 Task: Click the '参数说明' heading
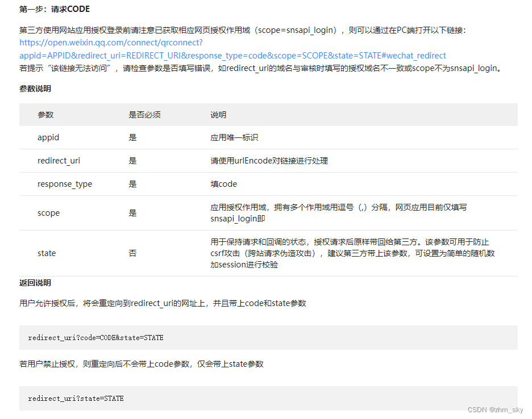[35, 89]
